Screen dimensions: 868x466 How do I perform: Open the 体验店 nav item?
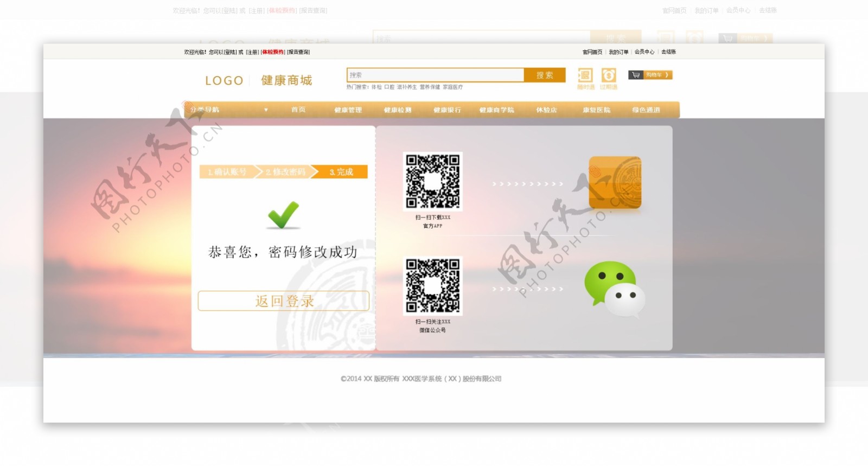pos(546,110)
